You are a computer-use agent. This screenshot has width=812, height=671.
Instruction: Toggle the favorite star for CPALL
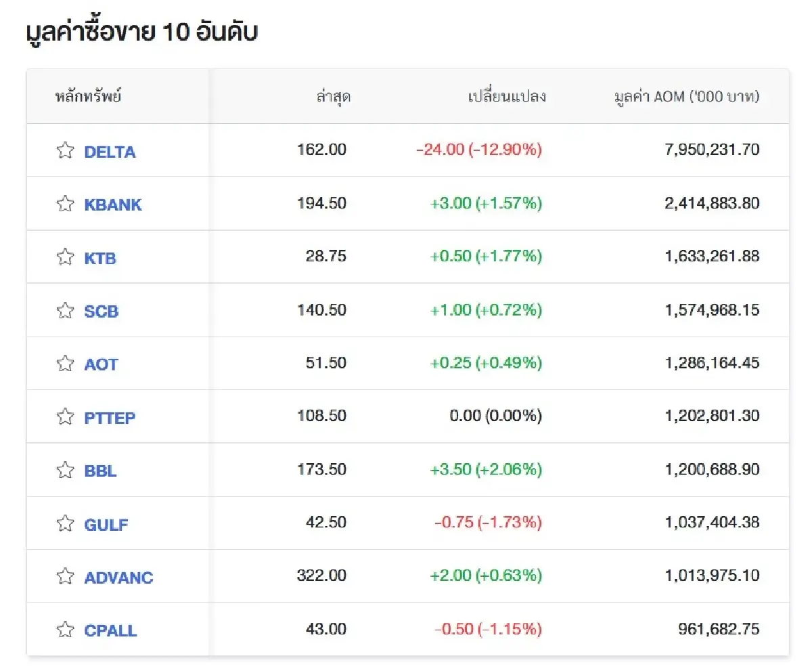point(65,629)
